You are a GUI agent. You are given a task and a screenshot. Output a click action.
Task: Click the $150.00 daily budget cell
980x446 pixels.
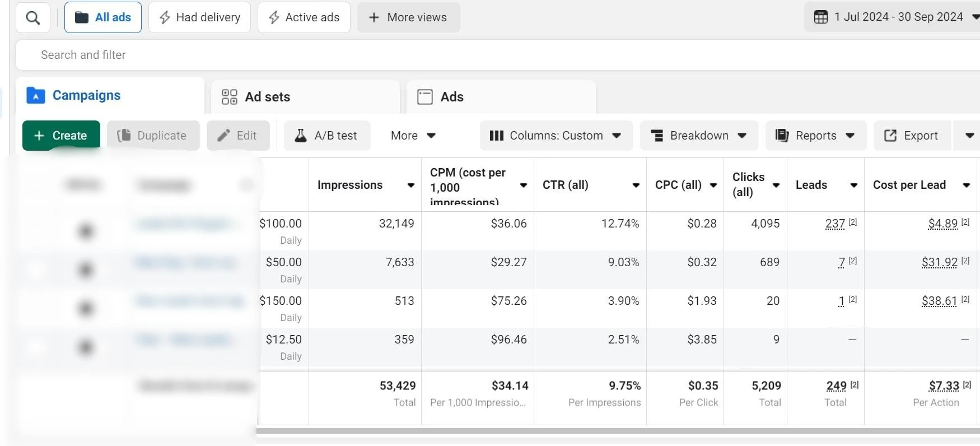tap(283, 308)
